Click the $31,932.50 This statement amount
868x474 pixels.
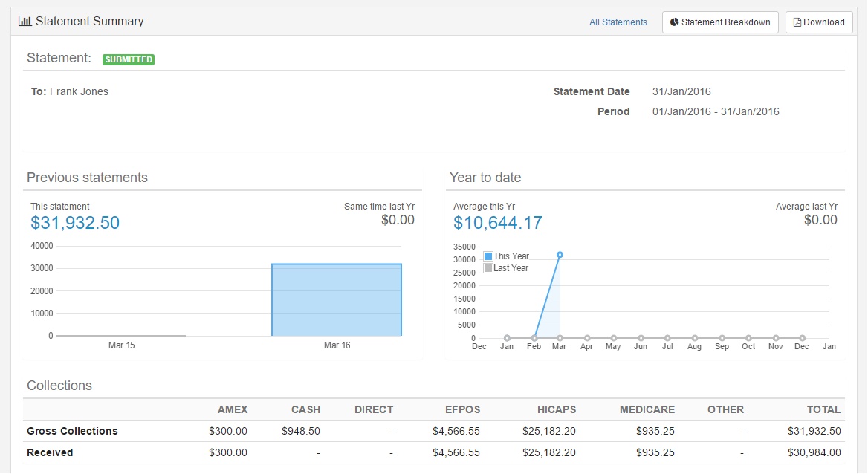(x=75, y=223)
